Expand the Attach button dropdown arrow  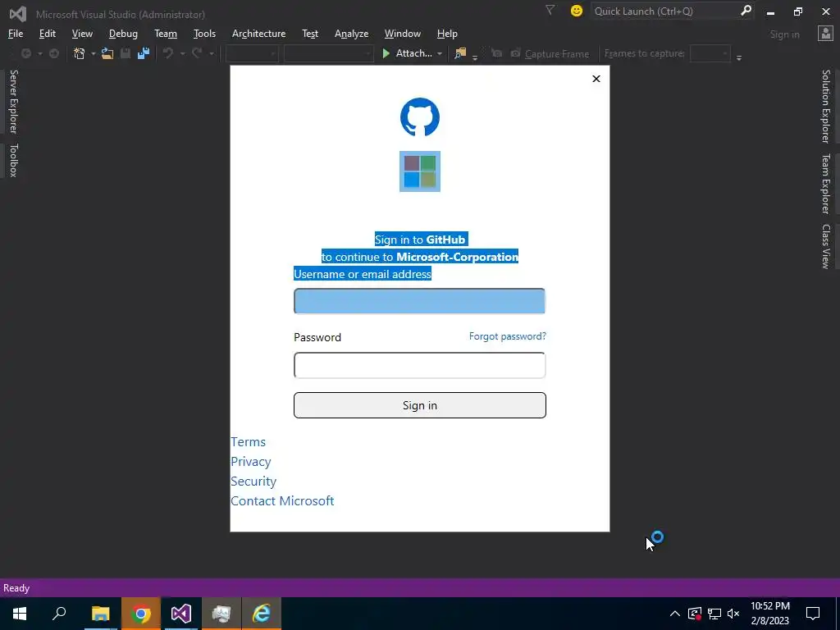click(440, 54)
